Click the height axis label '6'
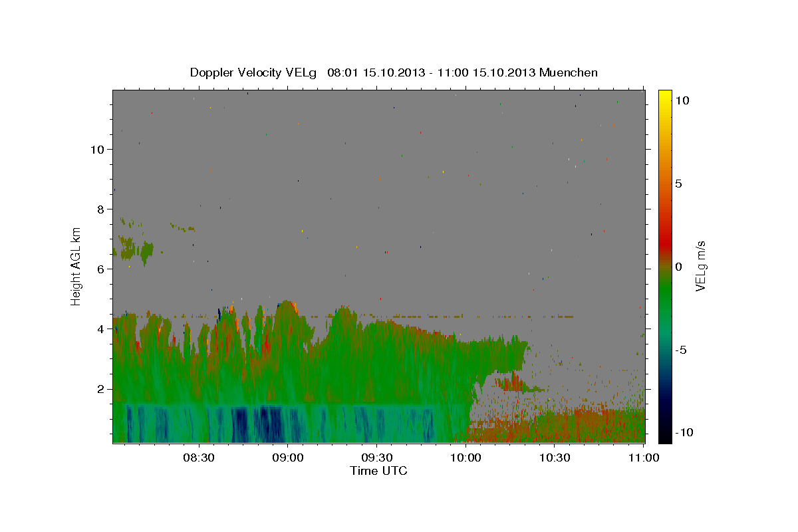798x532 pixels. (x=99, y=269)
